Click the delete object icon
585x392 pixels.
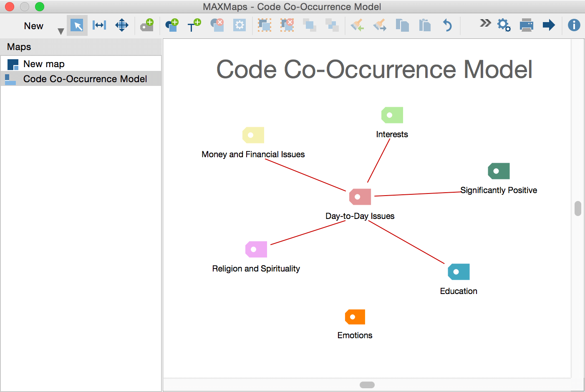click(217, 25)
